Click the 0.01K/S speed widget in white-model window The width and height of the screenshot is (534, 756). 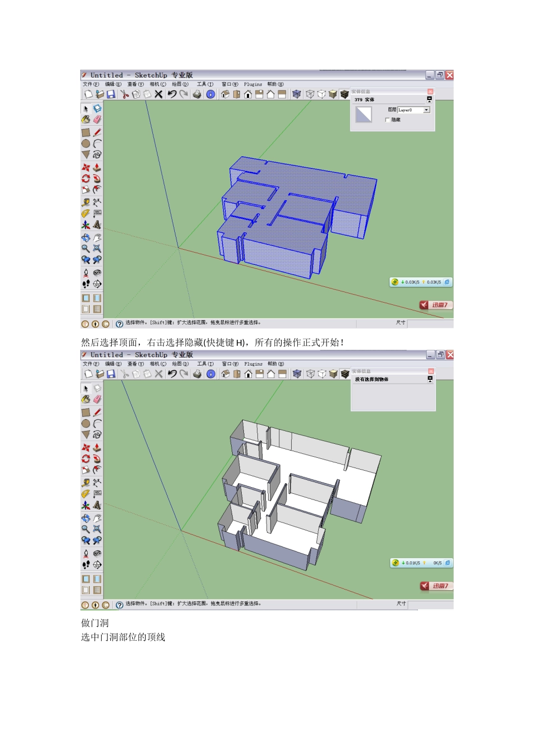422,562
